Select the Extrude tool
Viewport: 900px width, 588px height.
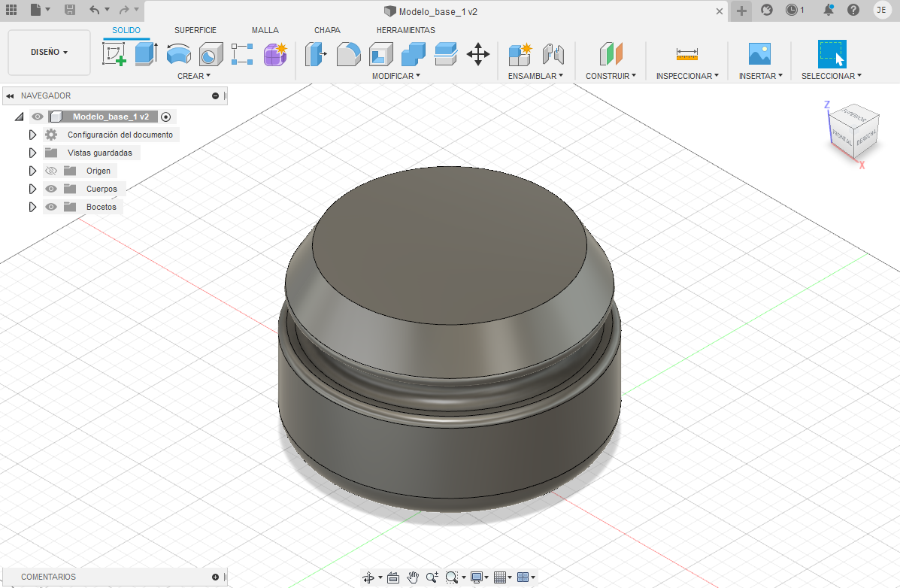pos(147,54)
